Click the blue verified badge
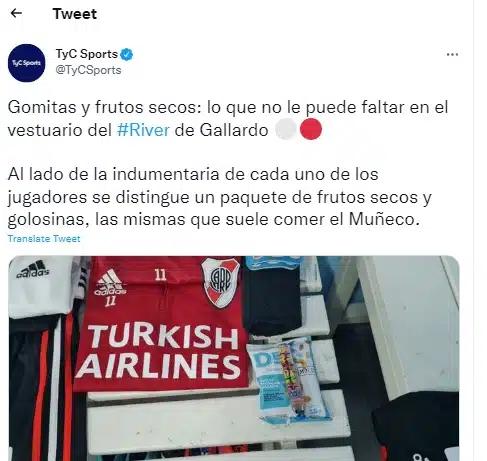The width and height of the screenshot is (487, 461). 127,54
